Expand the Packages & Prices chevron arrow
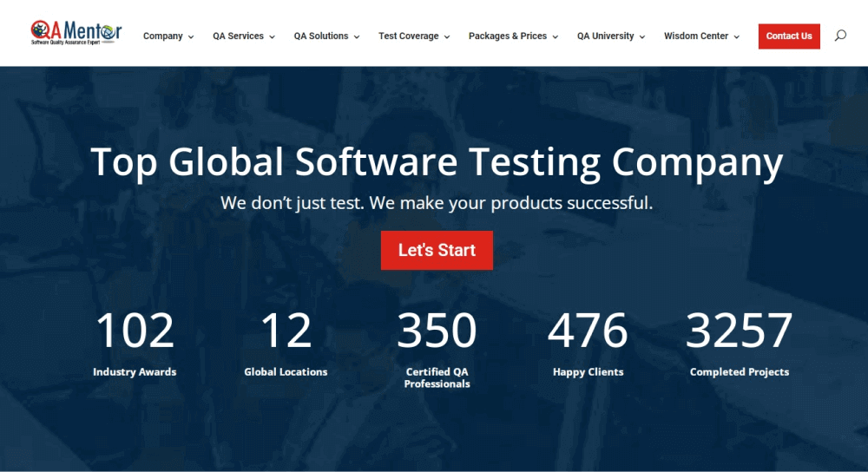The image size is (868, 472). pyautogui.click(x=556, y=37)
